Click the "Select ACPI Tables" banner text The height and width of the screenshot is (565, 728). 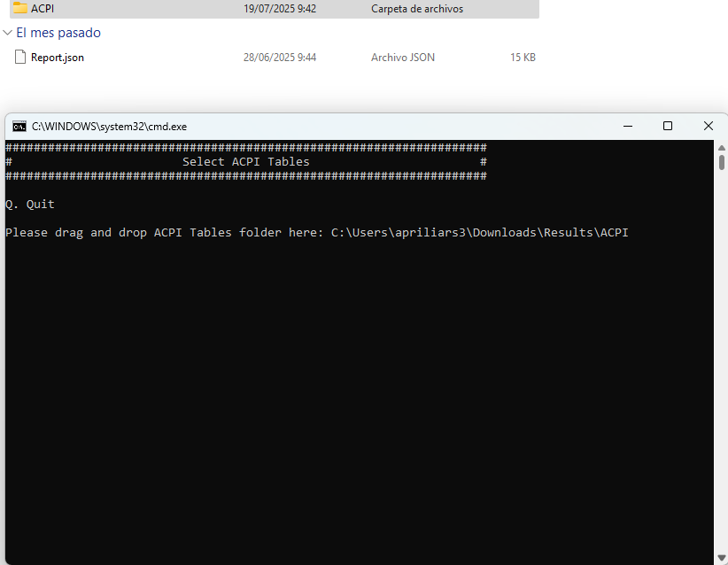pyautogui.click(x=246, y=161)
